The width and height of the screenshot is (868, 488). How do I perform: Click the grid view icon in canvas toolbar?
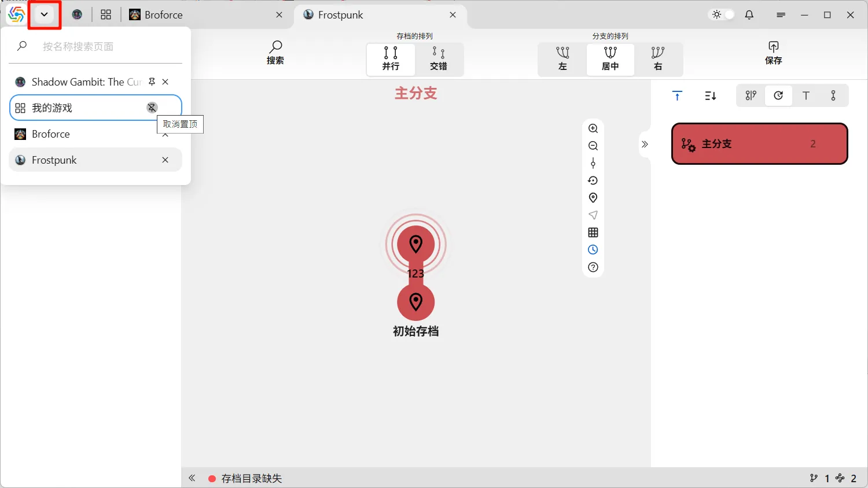point(593,232)
